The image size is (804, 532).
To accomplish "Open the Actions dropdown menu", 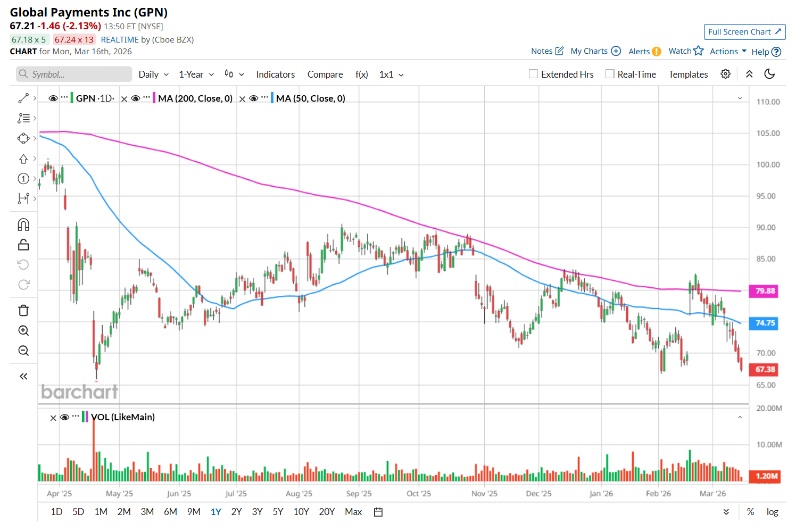I will click(728, 51).
